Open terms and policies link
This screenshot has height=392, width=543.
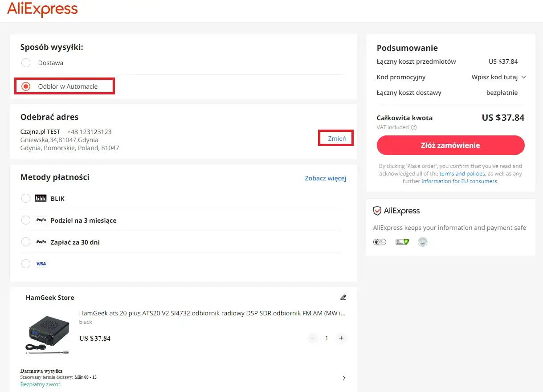[x=462, y=174]
